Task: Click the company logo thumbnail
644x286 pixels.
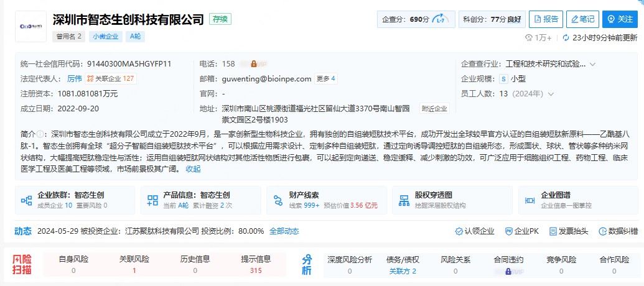Action: pyautogui.click(x=31, y=26)
